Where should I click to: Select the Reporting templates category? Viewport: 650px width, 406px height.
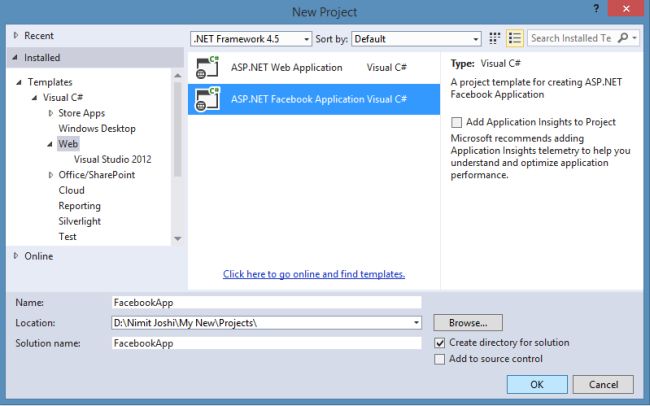click(80, 206)
